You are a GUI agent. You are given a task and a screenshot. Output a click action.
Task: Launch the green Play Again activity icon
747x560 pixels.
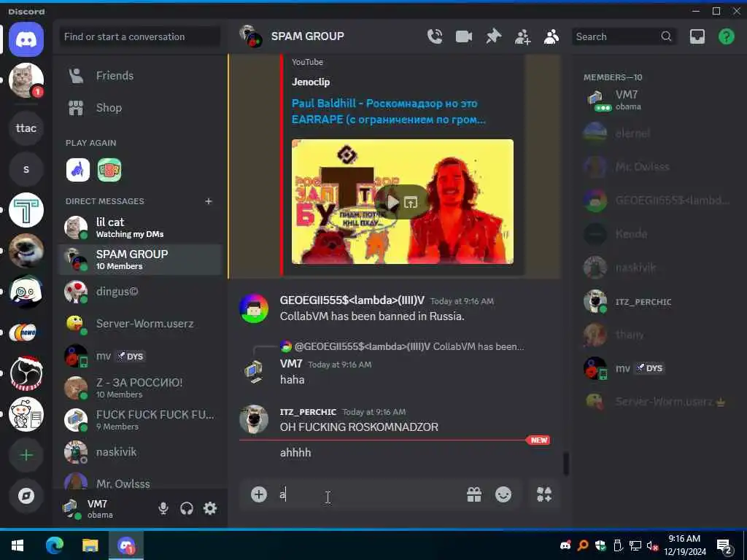[x=109, y=170]
